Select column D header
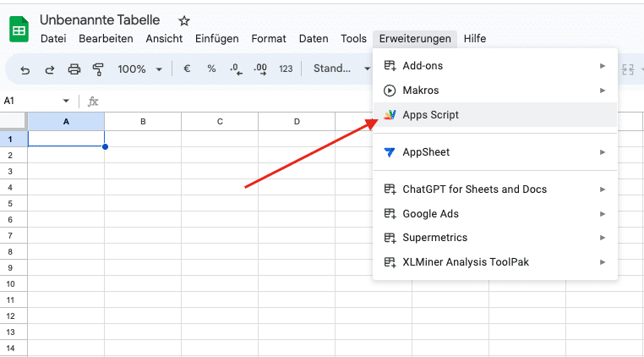The image size is (644, 357). tap(297, 122)
